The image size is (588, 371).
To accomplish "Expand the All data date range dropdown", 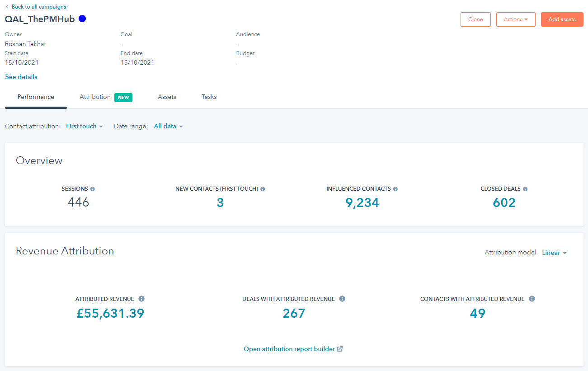I will (169, 127).
